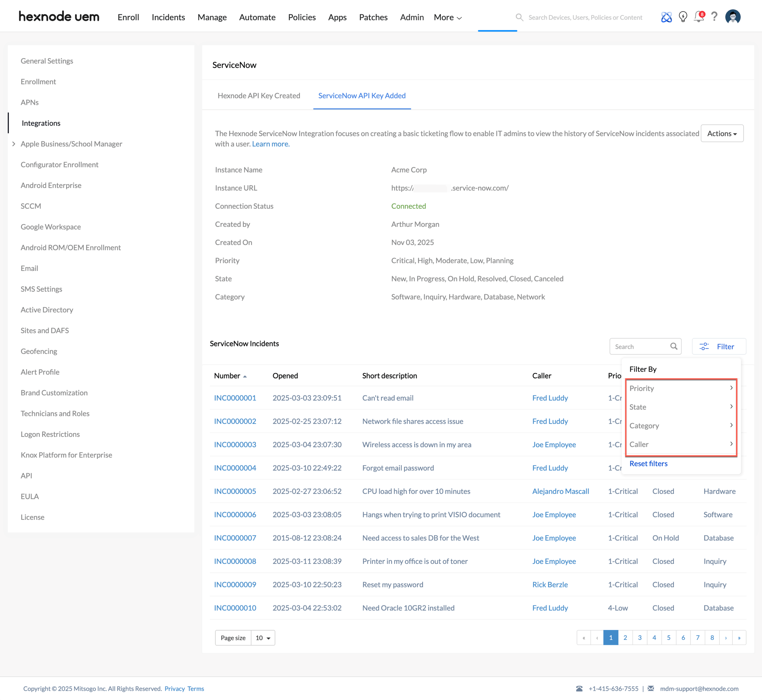This screenshot has height=700, width=762.
Task: Open the notifications bell icon
Action: [x=699, y=17]
